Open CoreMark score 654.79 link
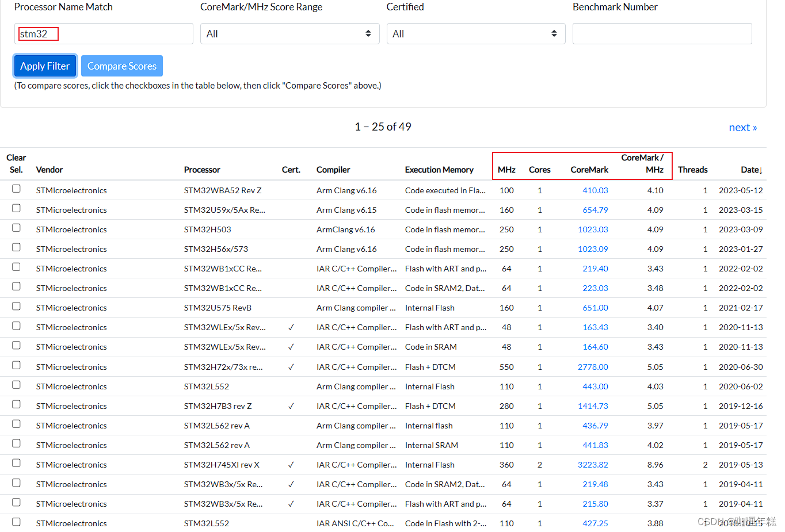The height and width of the screenshot is (532, 785). click(595, 210)
